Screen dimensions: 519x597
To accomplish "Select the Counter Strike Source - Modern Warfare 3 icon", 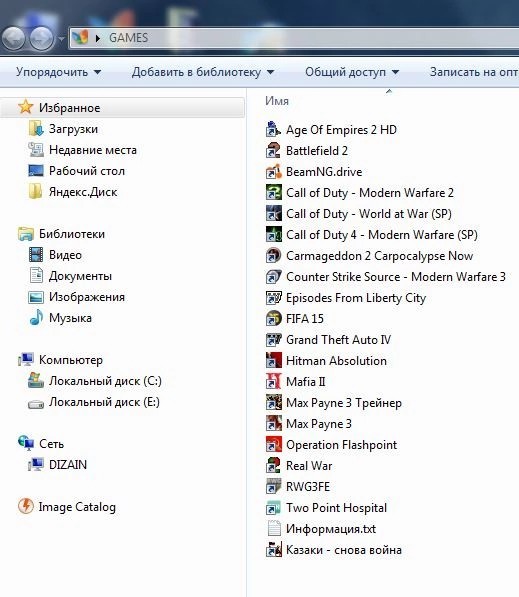I will 273,277.
